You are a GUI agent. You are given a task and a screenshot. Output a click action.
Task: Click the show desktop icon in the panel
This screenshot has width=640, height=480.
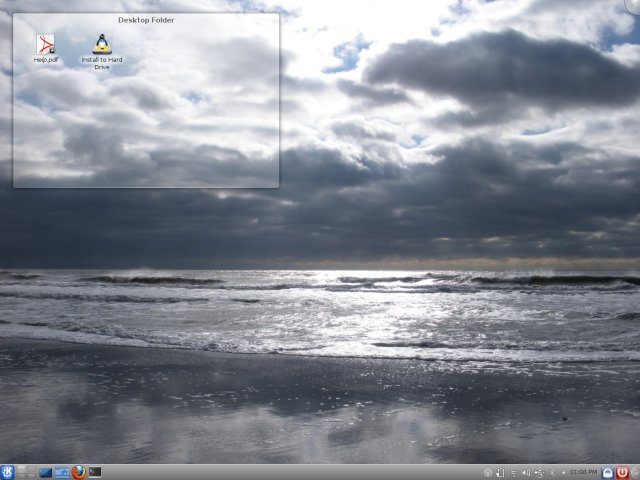coord(46,473)
